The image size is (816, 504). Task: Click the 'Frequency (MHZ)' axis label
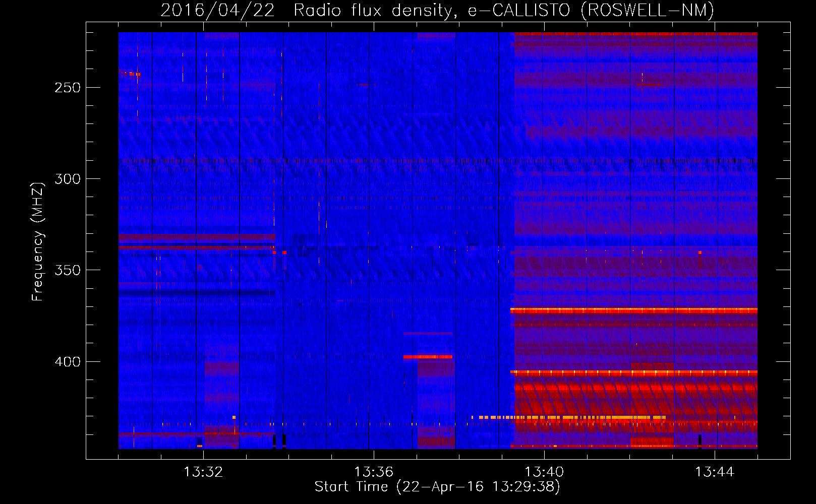pos(38,241)
